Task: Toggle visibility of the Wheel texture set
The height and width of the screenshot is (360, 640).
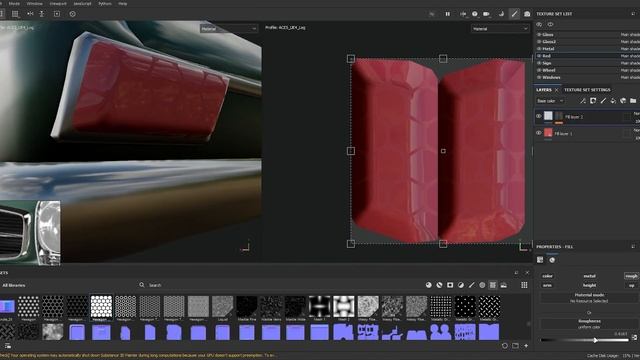Action: tap(539, 70)
